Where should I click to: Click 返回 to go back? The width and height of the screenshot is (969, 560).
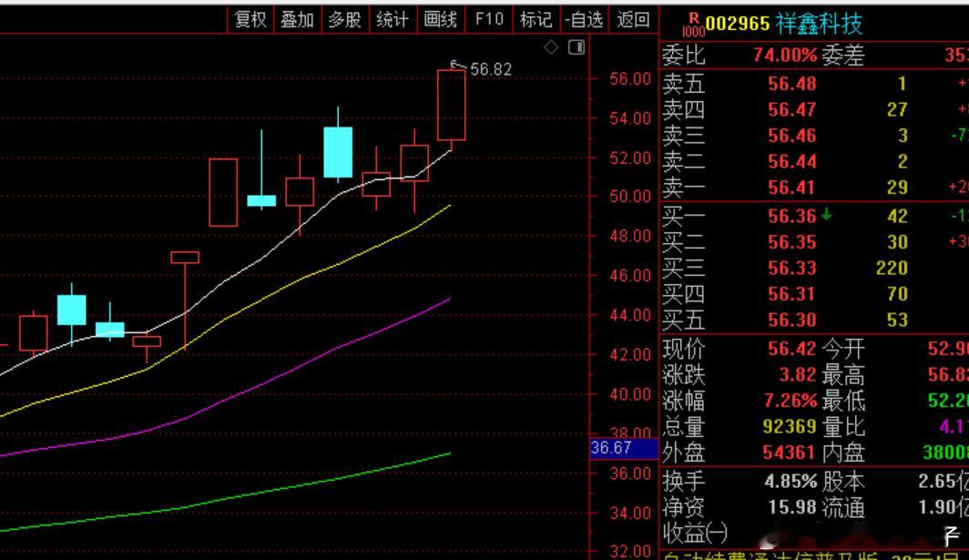click(x=634, y=20)
